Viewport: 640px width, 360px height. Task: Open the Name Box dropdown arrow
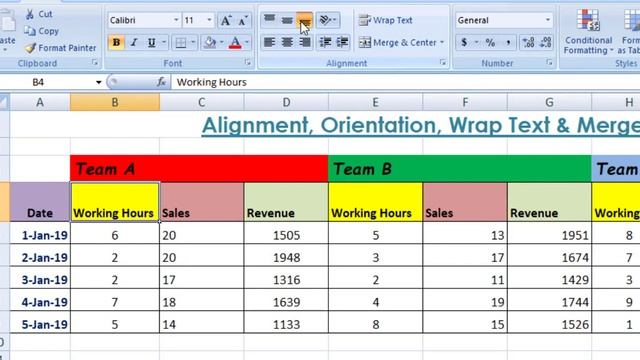point(98,82)
